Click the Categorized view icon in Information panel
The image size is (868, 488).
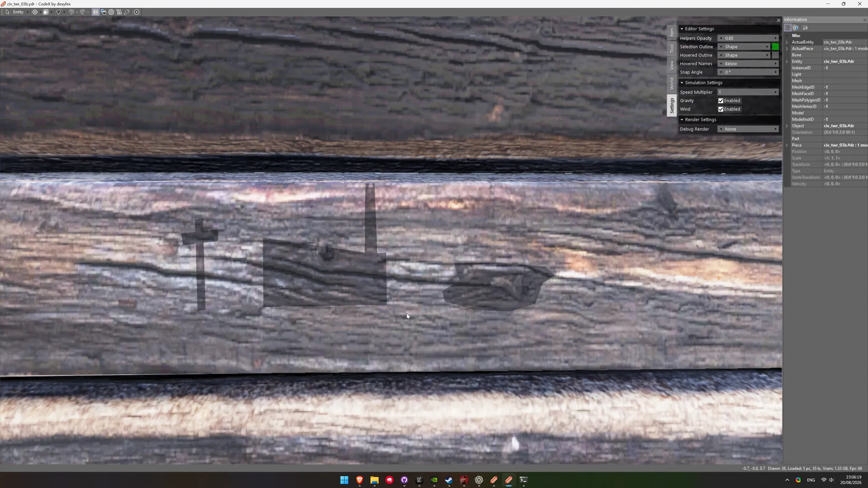(x=788, y=28)
